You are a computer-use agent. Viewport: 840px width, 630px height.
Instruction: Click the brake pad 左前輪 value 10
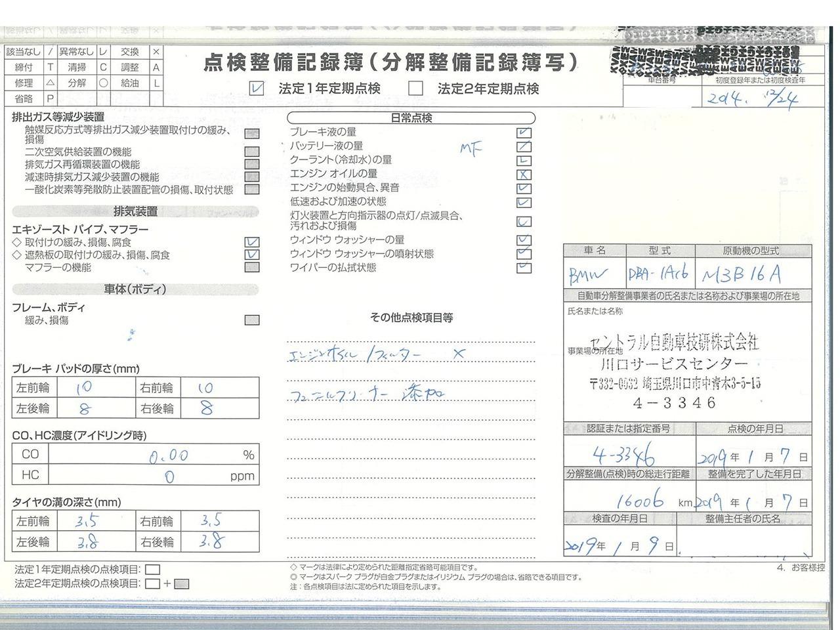click(84, 388)
